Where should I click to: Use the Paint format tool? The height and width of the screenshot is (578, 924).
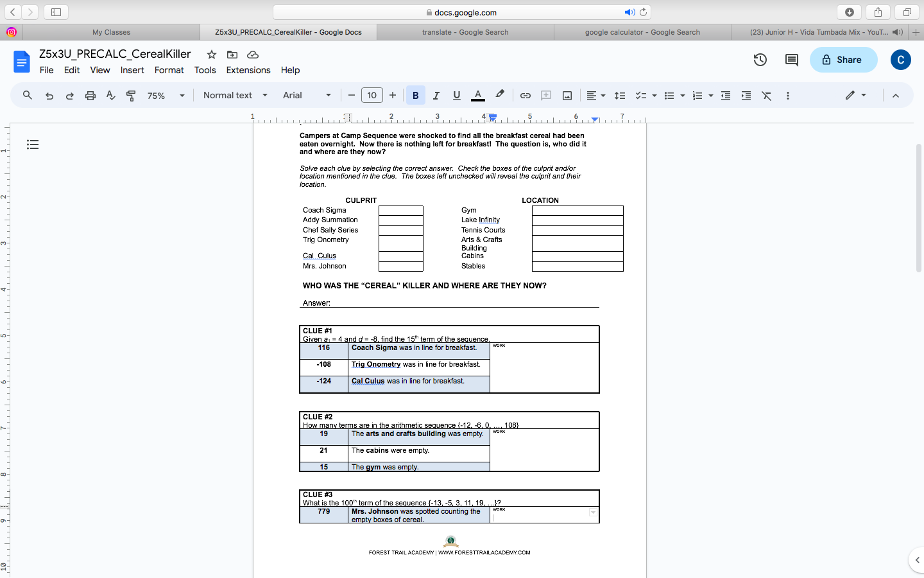point(131,95)
